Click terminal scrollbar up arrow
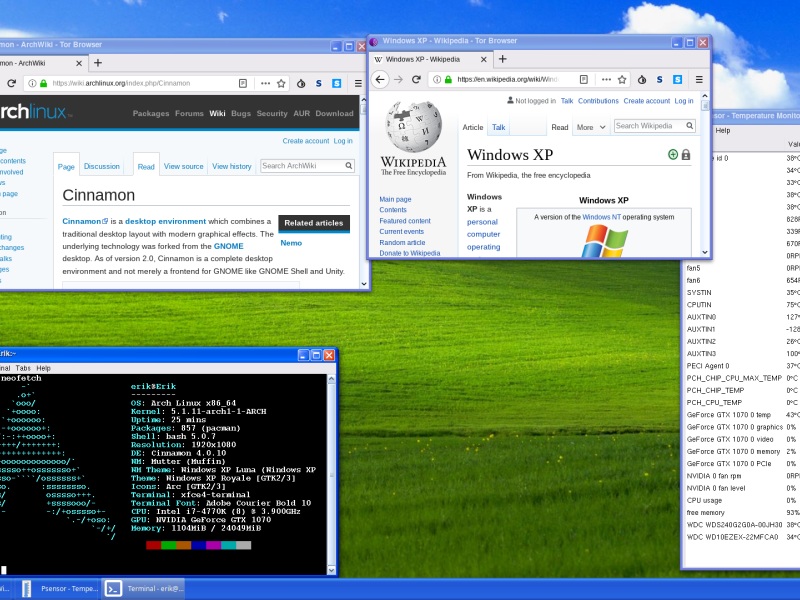This screenshot has width=800, height=600. point(331,379)
